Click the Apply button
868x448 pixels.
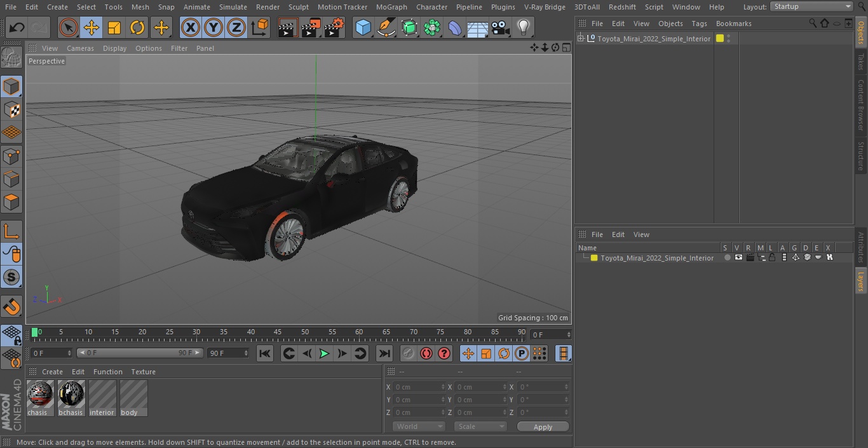(x=543, y=426)
